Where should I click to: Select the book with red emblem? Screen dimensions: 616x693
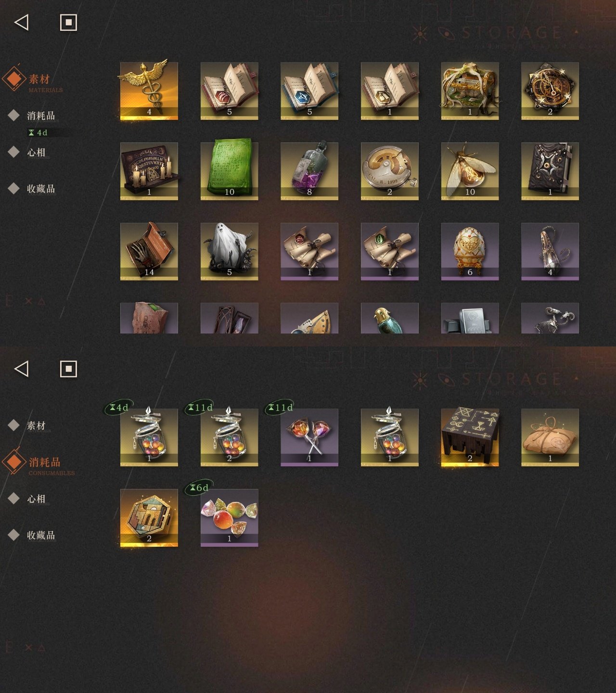229,90
